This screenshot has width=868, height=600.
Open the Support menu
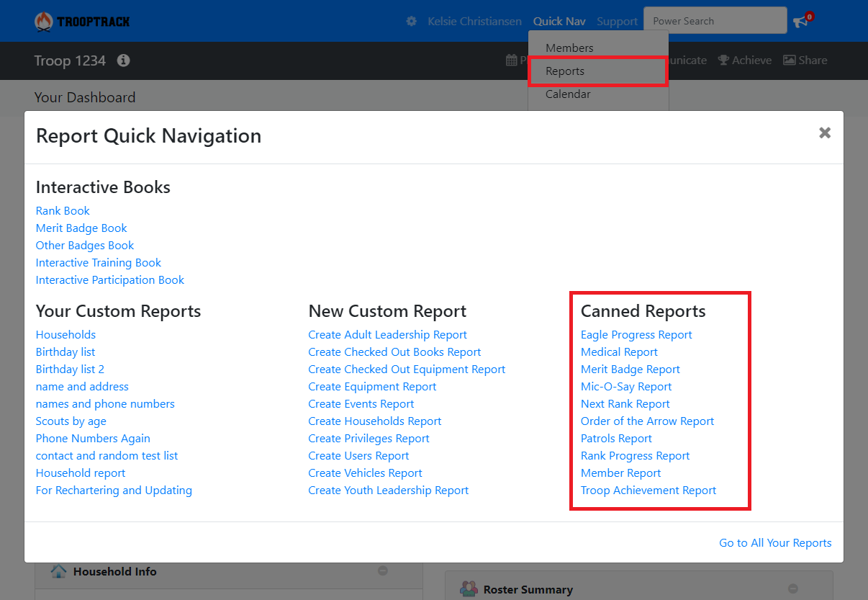(x=617, y=22)
